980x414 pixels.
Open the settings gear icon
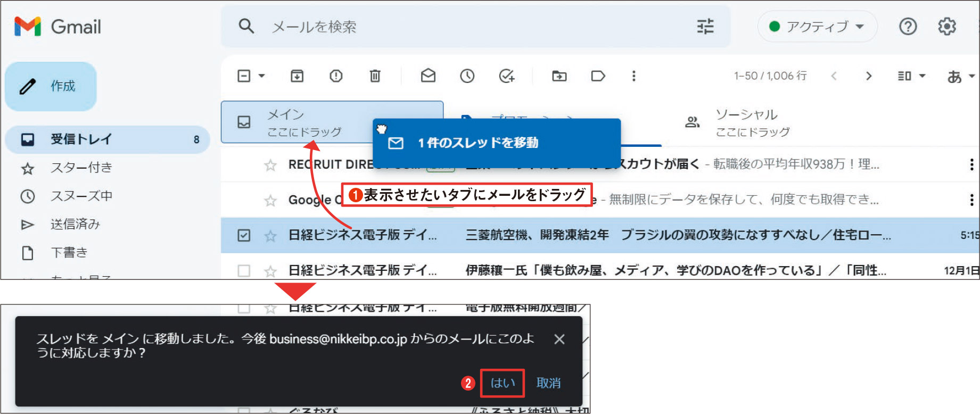tap(946, 26)
